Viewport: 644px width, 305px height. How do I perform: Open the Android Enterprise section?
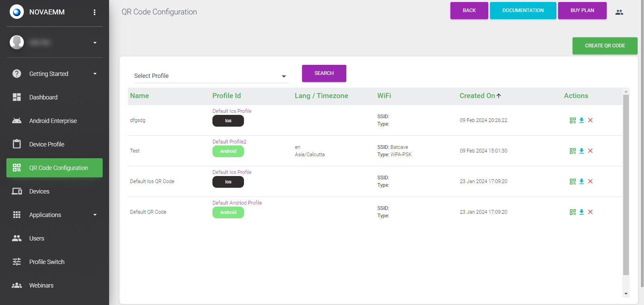coord(53,121)
